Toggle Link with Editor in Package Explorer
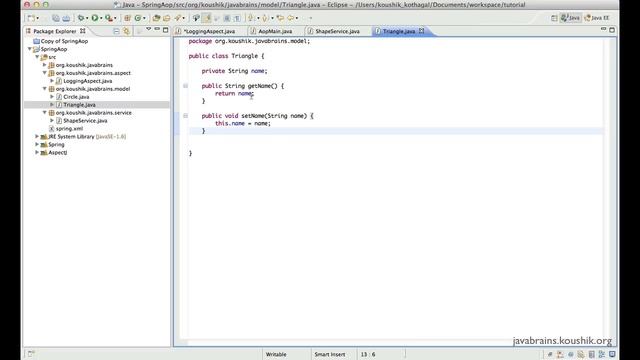 click(x=127, y=31)
